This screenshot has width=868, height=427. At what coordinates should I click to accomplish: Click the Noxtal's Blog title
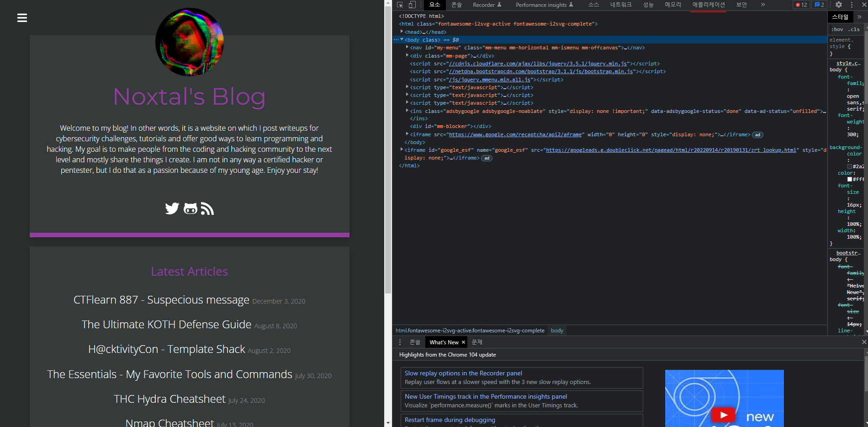tap(189, 97)
